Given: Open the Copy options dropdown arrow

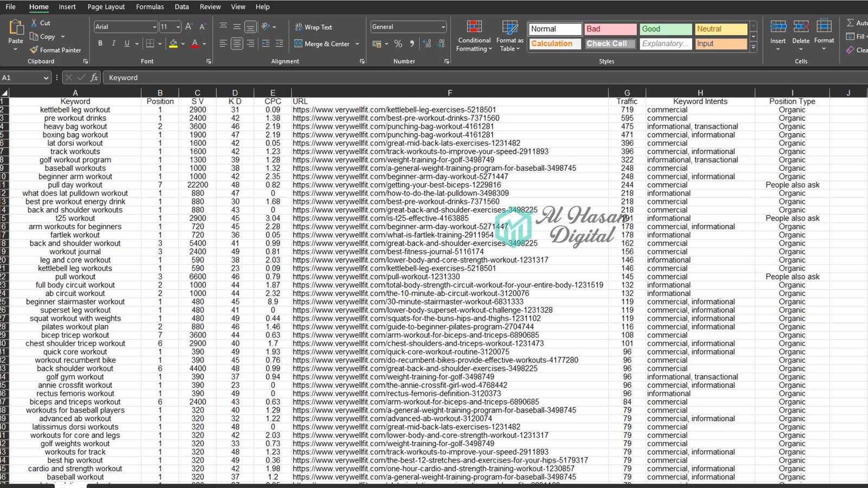Looking at the screenshot, I should [62, 36].
